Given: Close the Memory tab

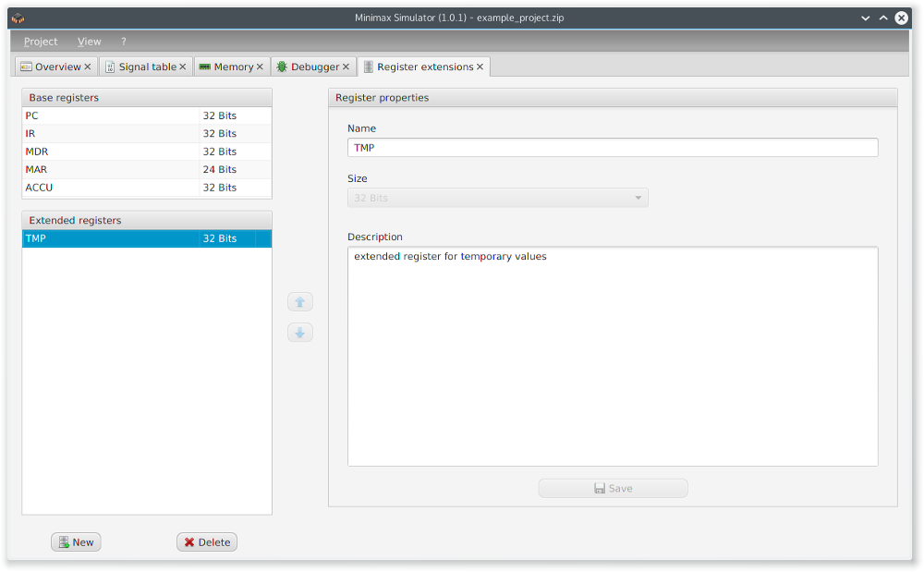Looking at the screenshot, I should point(260,67).
